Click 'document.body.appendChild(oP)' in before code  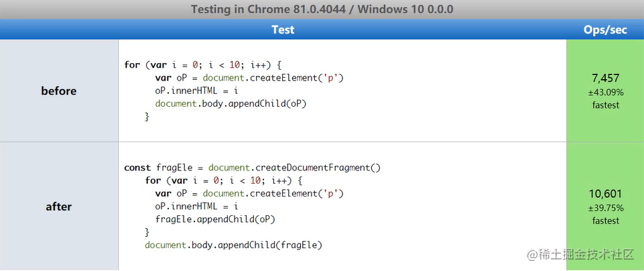(231, 103)
